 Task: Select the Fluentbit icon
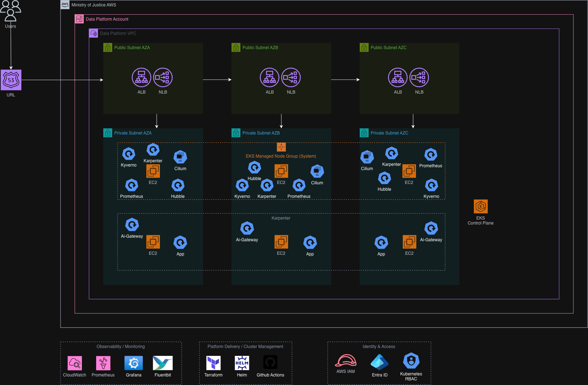(163, 363)
